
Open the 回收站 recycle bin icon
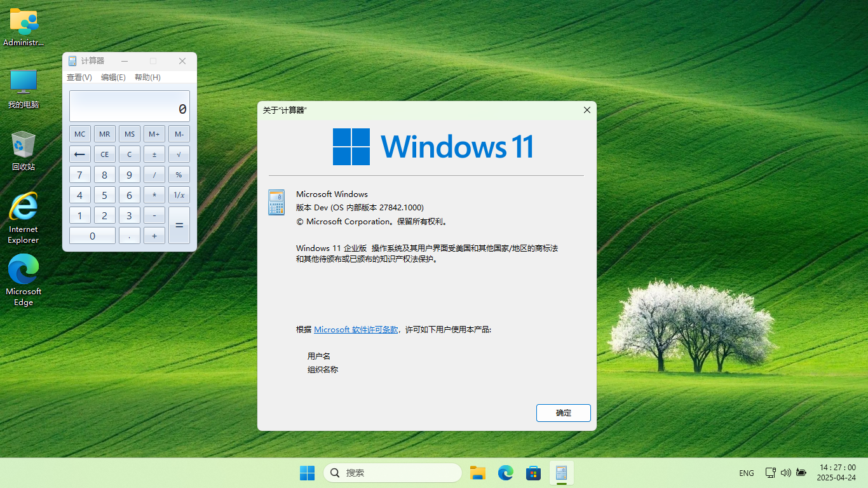tap(24, 151)
